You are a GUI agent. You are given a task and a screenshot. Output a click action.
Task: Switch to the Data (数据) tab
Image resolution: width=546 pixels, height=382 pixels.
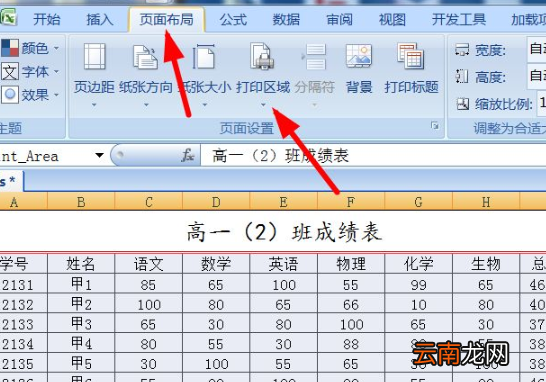286,20
